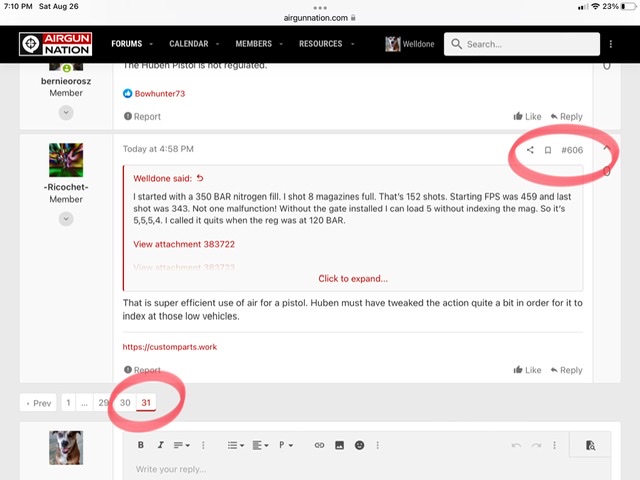This screenshot has width=640, height=480.
Task: Expand the FORUMS dropdown arrow
Action: [x=151, y=44]
